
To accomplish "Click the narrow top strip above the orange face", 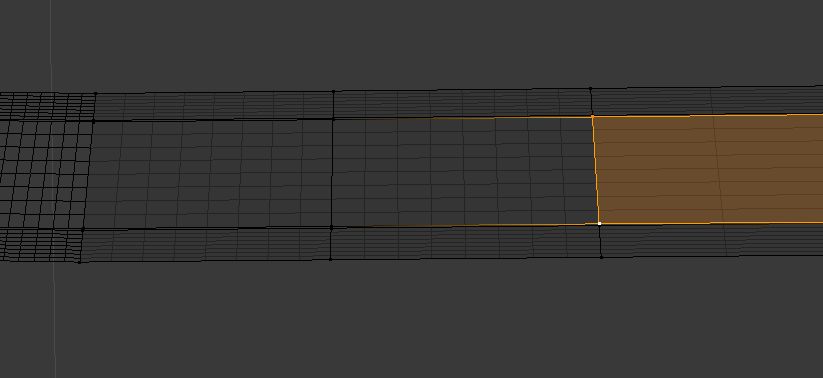I will point(706,101).
